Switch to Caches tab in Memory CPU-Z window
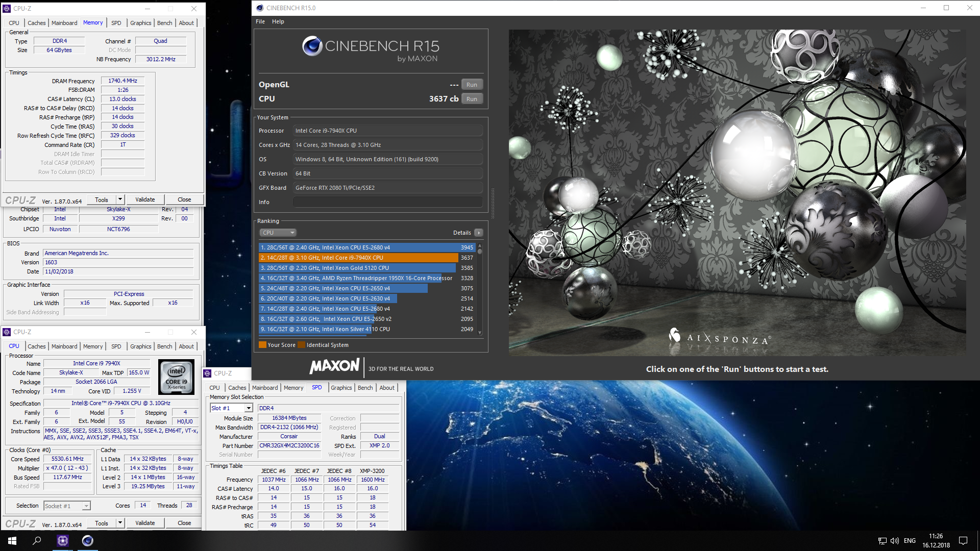 pyautogui.click(x=36, y=23)
